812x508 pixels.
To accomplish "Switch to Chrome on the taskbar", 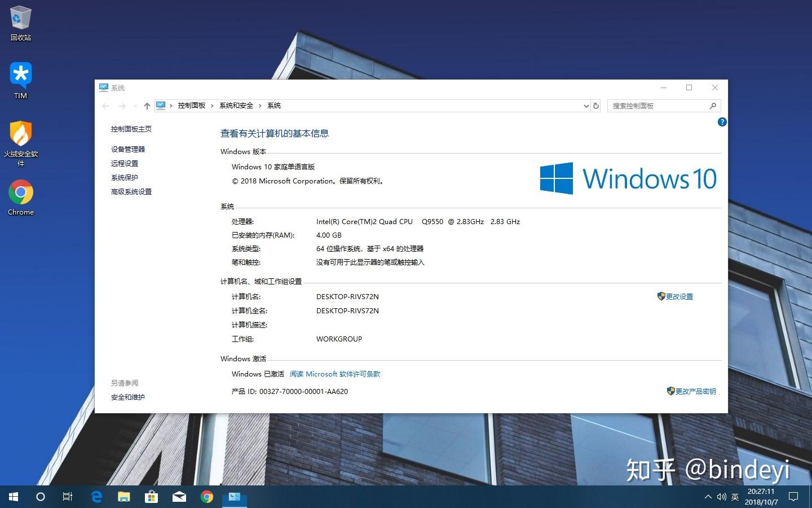I will tap(207, 497).
